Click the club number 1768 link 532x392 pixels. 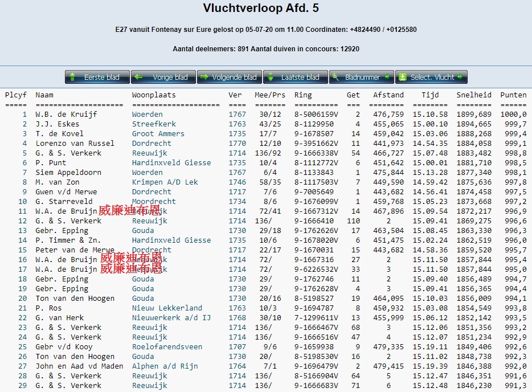[x=237, y=318]
